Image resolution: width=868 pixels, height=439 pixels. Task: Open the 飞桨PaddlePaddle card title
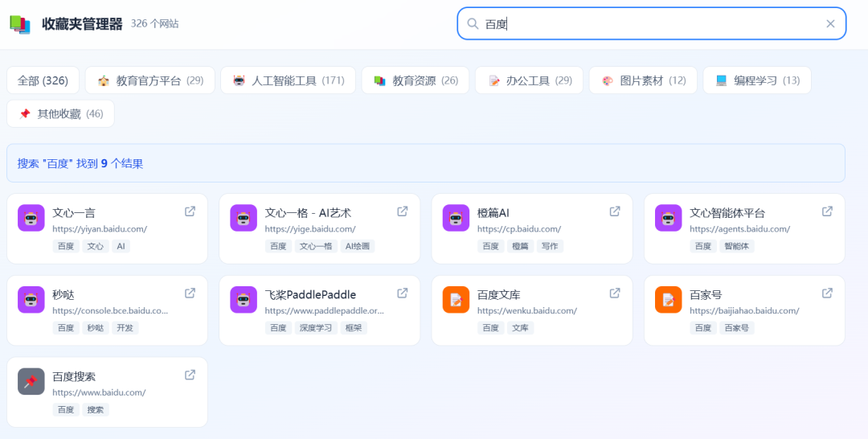click(310, 295)
